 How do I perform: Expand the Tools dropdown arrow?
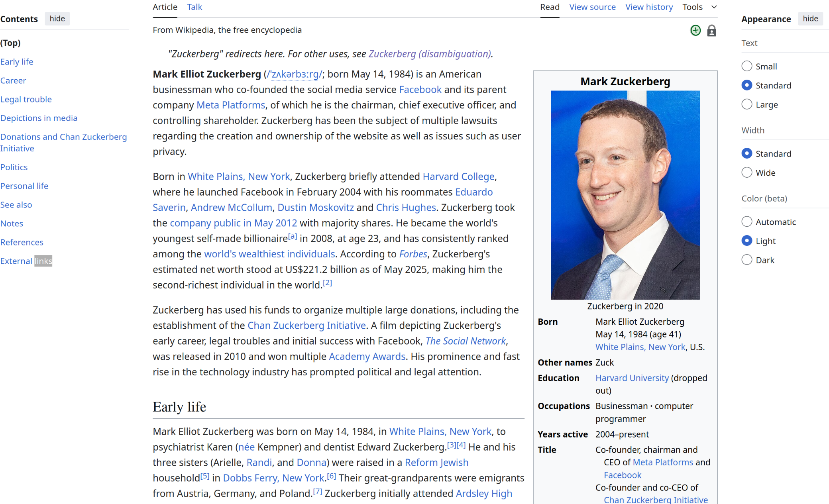click(714, 7)
